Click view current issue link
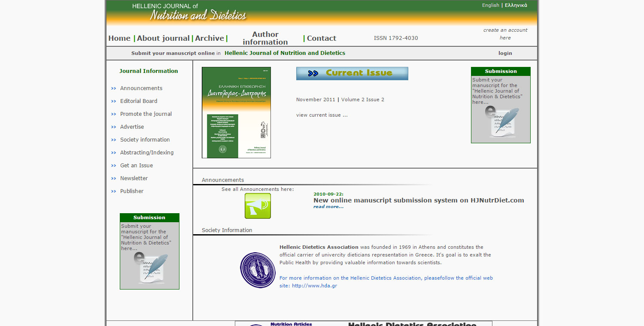644x326 pixels. (322, 115)
